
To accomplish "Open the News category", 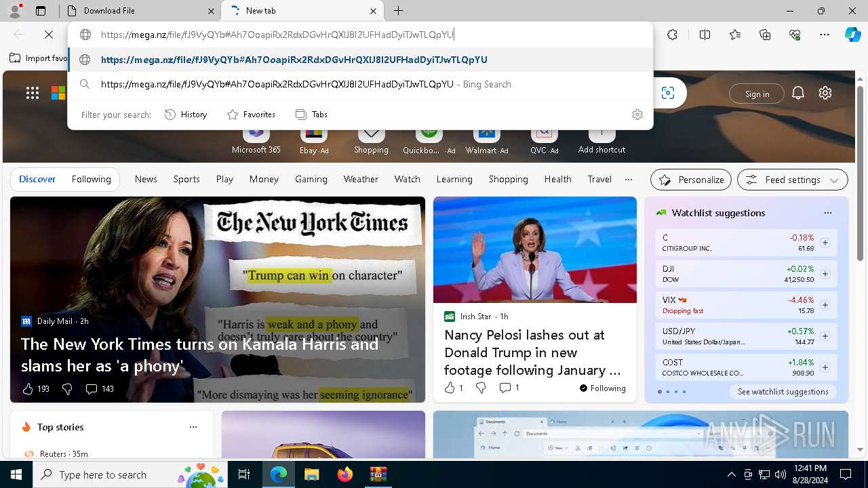I will tap(146, 179).
